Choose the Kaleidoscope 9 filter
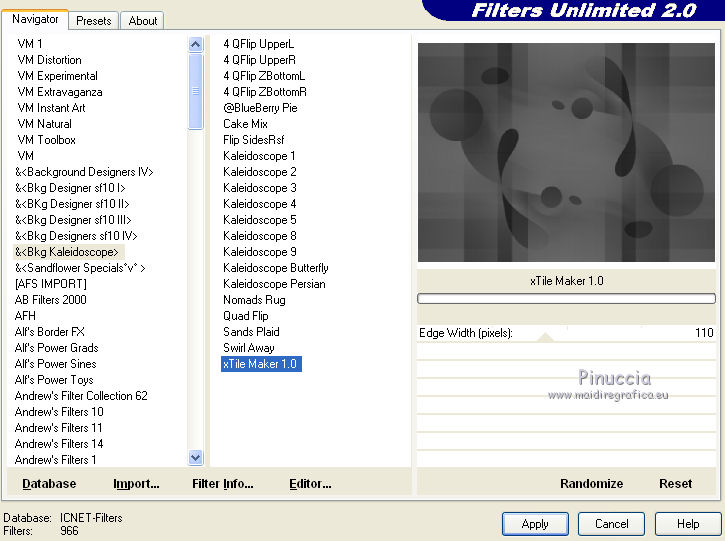The height and width of the screenshot is (541, 725). click(259, 252)
